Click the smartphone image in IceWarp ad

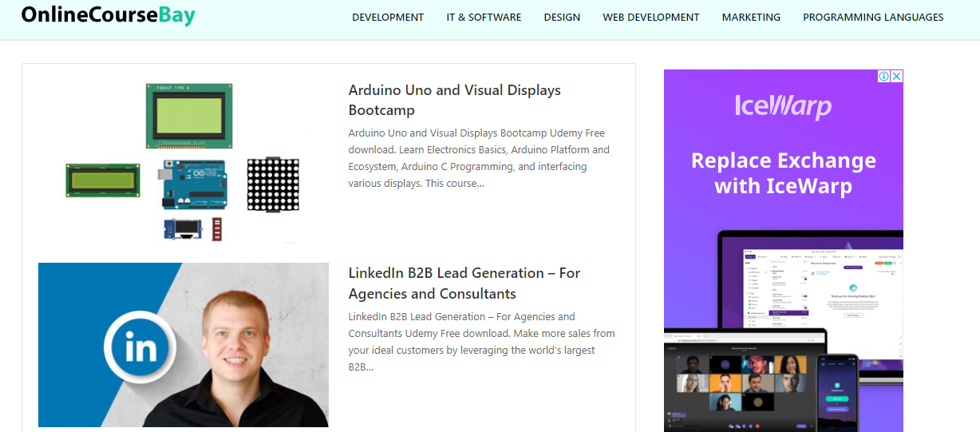[x=836, y=393]
